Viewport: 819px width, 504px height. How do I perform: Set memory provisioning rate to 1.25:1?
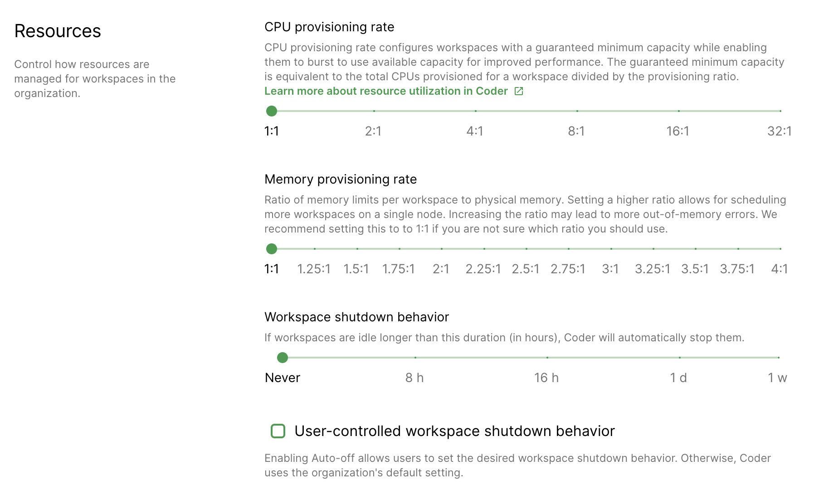point(315,248)
